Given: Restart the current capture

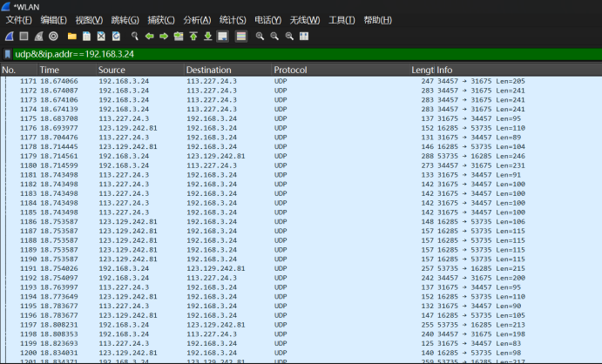Looking at the screenshot, I should pos(39,36).
